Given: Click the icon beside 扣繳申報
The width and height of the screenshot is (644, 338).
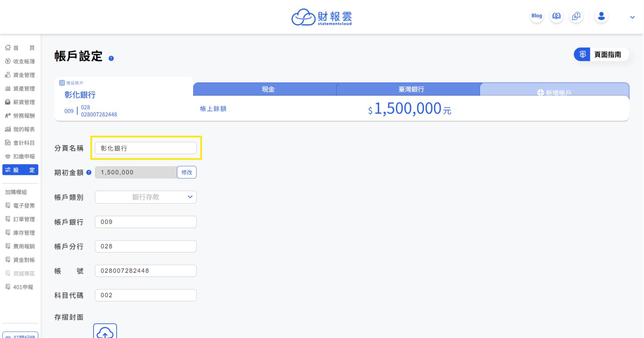Looking at the screenshot, I should [x=8, y=156].
